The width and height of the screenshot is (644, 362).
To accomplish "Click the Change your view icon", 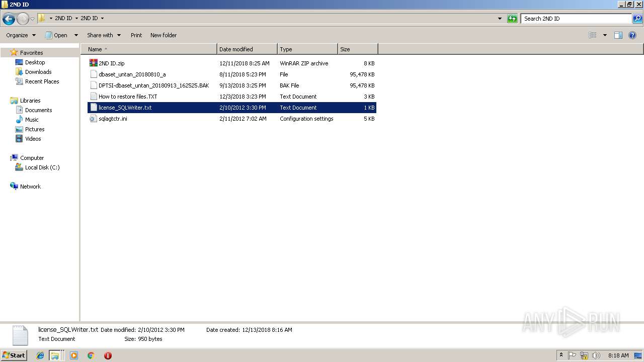I will pyautogui.click(x=593, y=35).
